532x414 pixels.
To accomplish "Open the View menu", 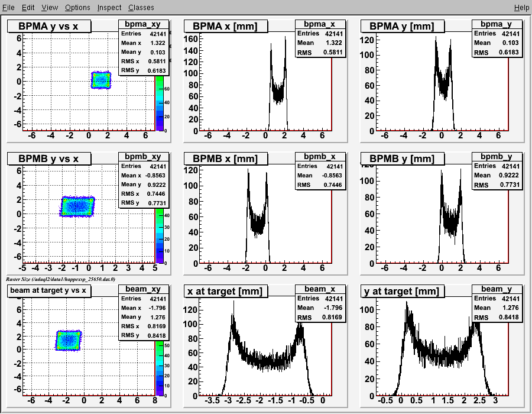I will point(50,7).
